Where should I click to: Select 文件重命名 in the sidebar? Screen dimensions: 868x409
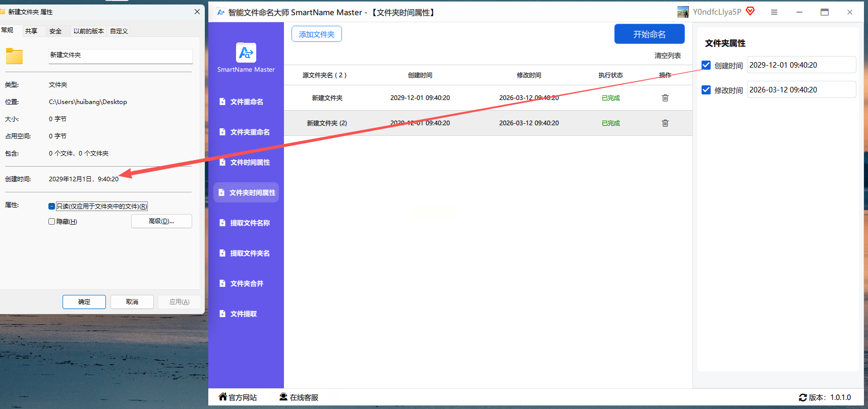coord(246,102)
